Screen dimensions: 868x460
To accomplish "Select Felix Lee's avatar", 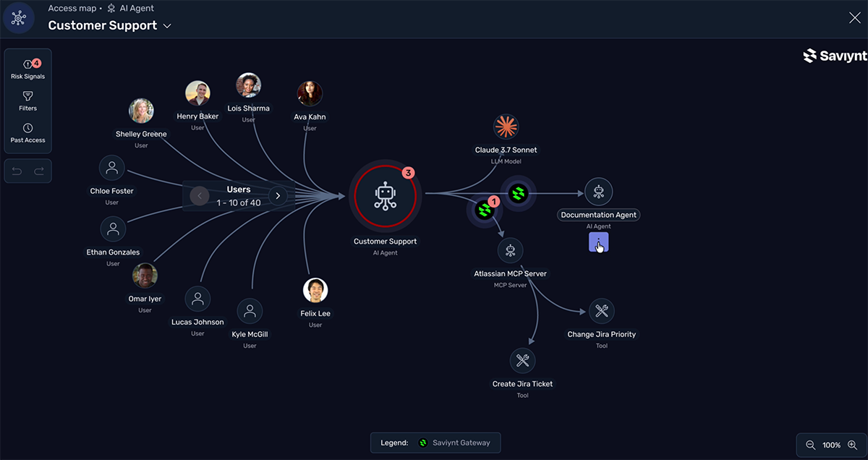I will point(315,291).
